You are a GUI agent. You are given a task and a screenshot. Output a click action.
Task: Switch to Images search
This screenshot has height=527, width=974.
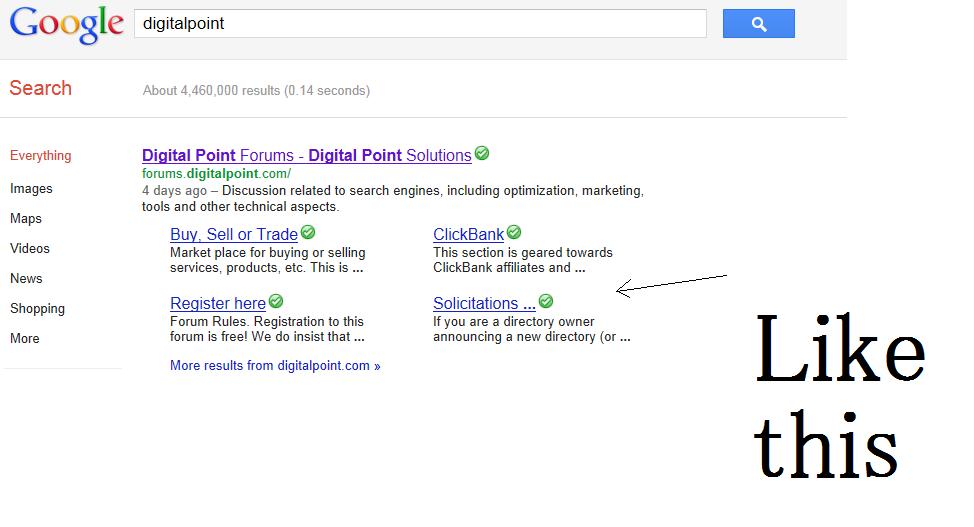pos(31,188)
